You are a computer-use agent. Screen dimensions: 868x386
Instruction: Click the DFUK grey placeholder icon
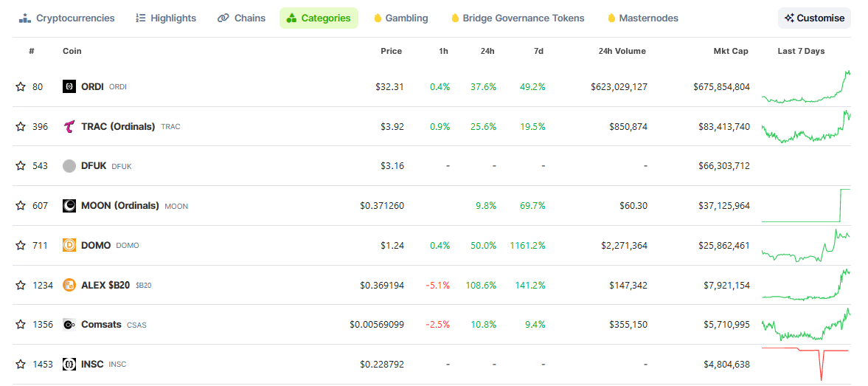(69, 166)
